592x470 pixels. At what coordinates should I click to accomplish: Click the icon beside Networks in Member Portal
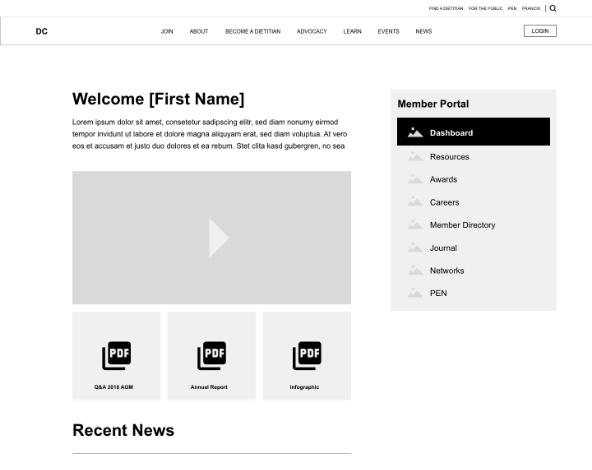pos(415,270)
